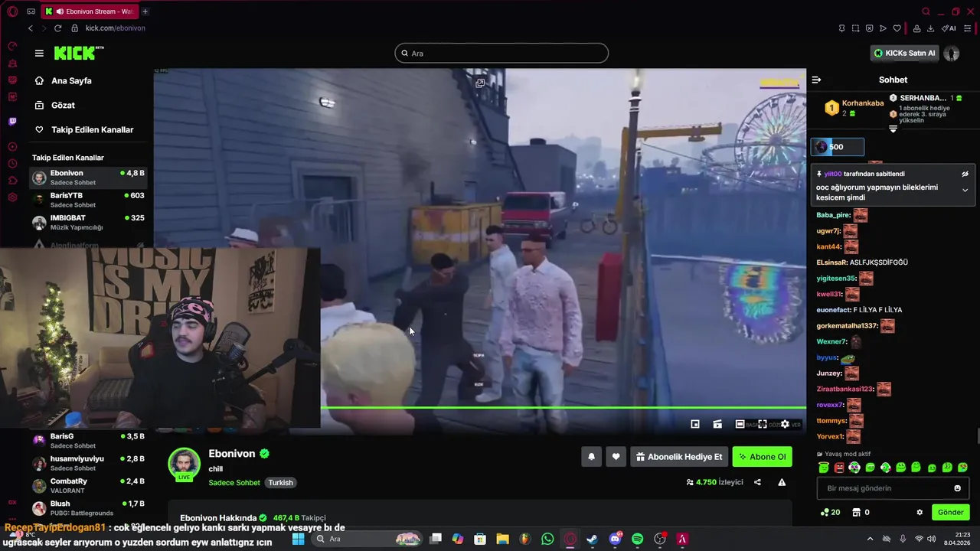Follow channel with heart button
This screenshot has width=980, height=551.
coord(616,457)
